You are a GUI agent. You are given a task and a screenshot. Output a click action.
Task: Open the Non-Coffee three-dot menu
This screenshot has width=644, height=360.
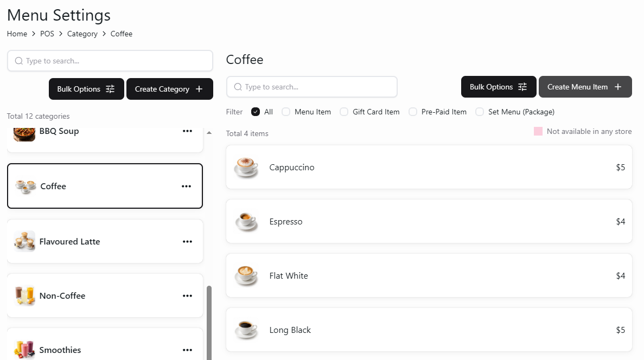coord(187,295)
